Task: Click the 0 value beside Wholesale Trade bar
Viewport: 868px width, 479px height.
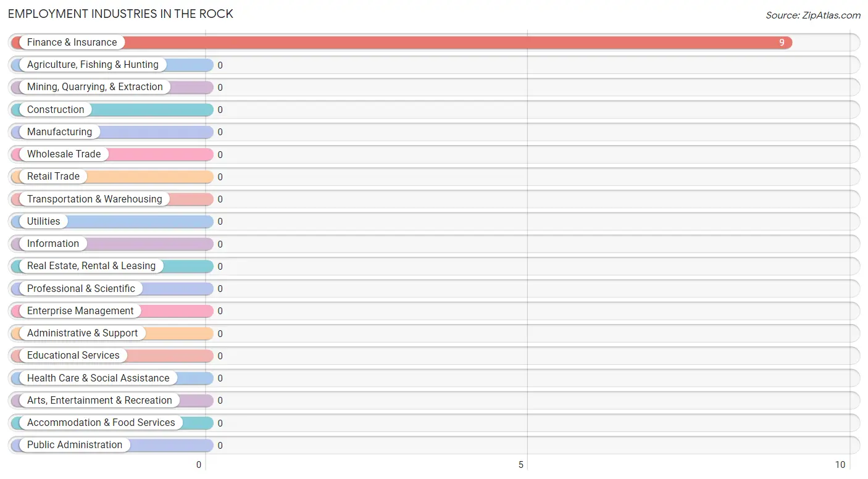Action: tap(220, 155)
